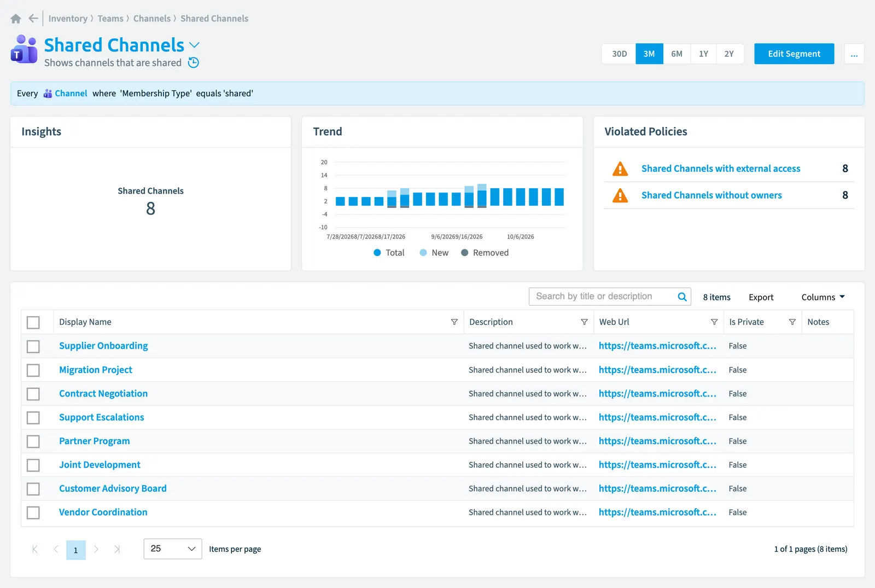Open the history clock icon beside subtitle
The image size is (875, 588).
tap(194, 63)
